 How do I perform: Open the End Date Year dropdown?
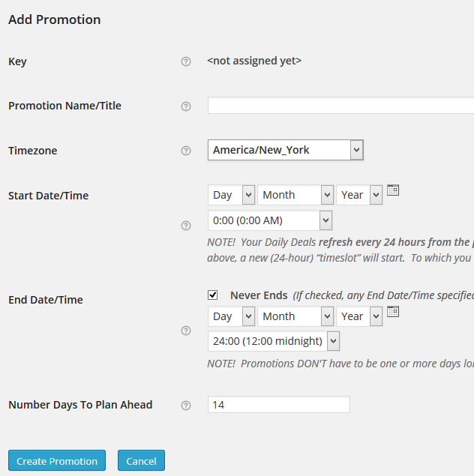(359, 316)
